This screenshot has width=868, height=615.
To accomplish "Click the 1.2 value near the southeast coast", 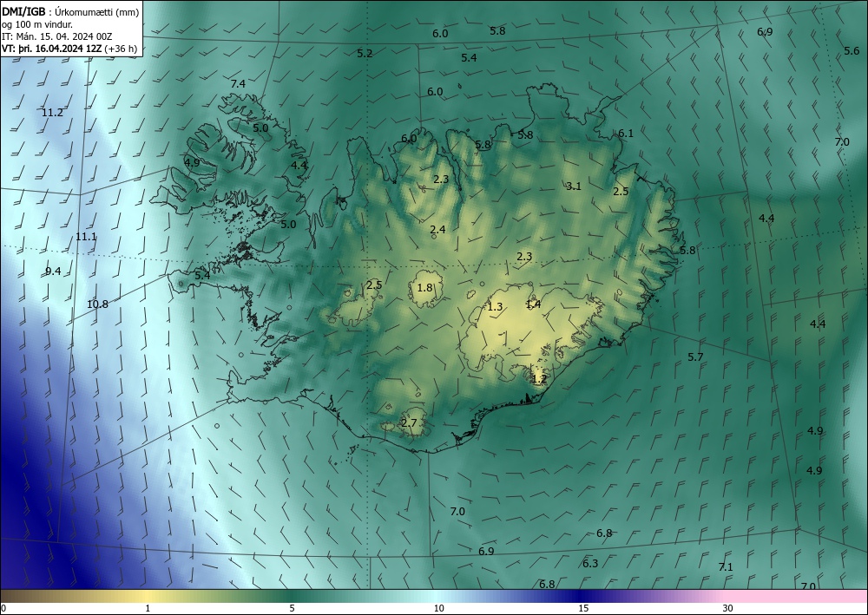I will (x=539, y=379).
